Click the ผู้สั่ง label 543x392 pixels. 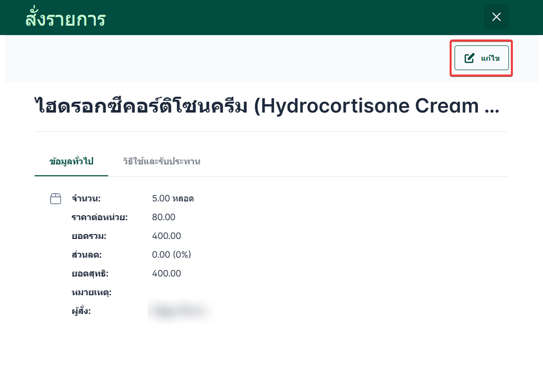[81, 311]
